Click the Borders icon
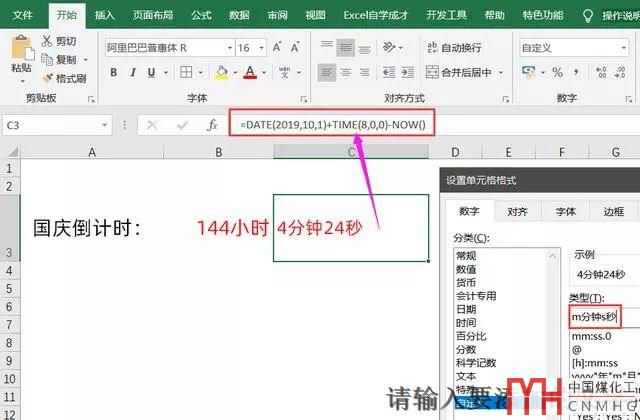 pos(186,73)
